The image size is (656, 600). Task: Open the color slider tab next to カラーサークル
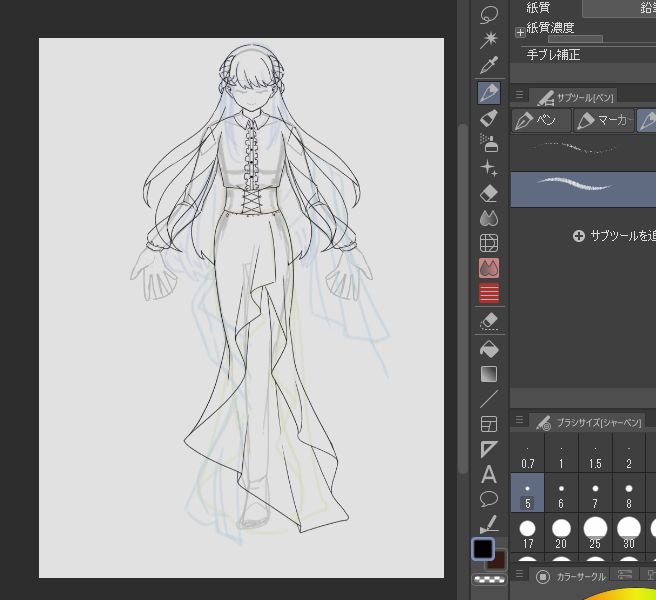coord(625,574)
